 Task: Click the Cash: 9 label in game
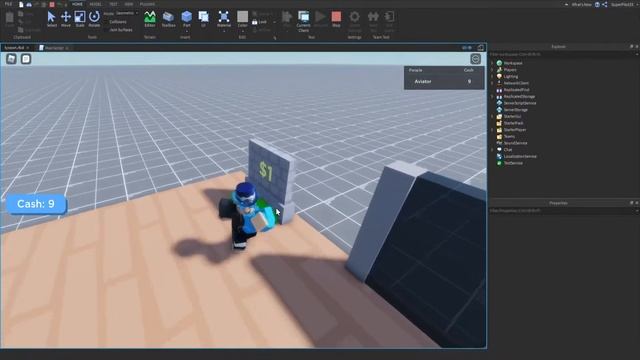(36, 204)
